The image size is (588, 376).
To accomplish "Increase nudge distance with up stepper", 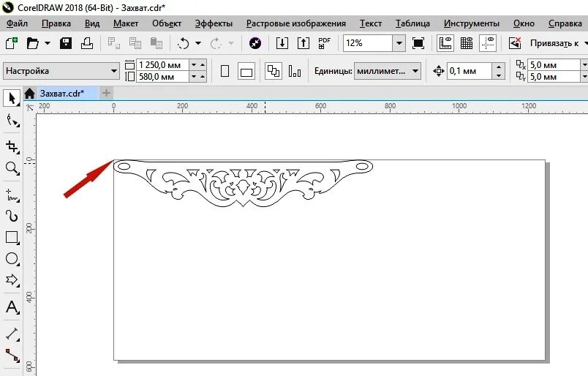I will click(498, 67).
